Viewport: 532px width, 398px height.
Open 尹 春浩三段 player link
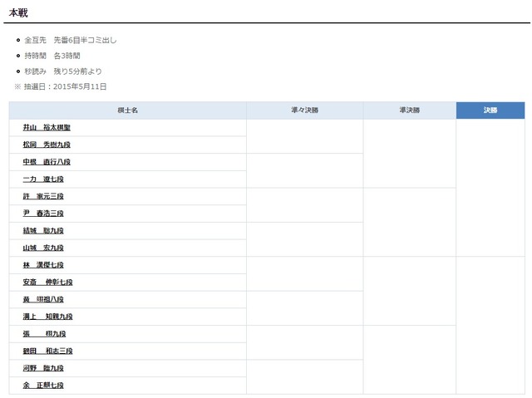tap(43, 214)
